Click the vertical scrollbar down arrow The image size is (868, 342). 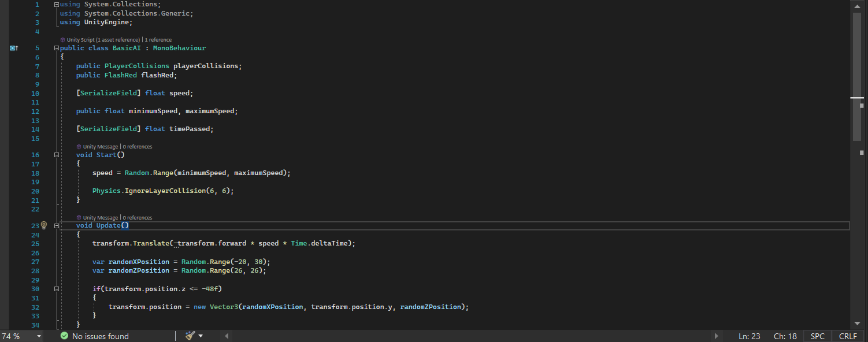(x=857, y=324)
